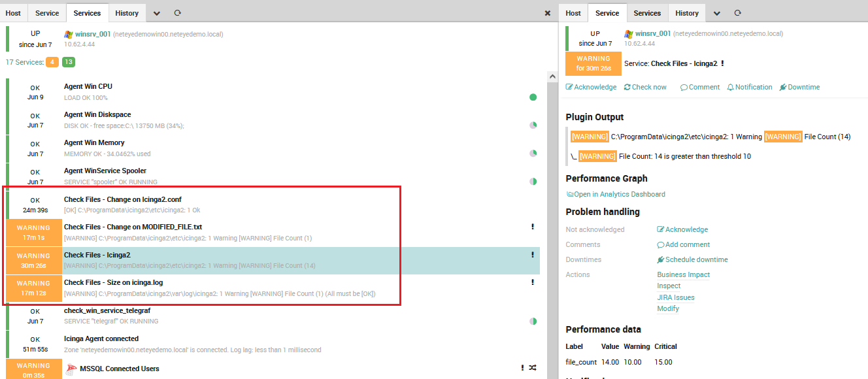This screenshot has height=379, width=868.
Task: Open the JIRA Issues link under Actions
Action: pyautogui.click(x=675, y=297)
